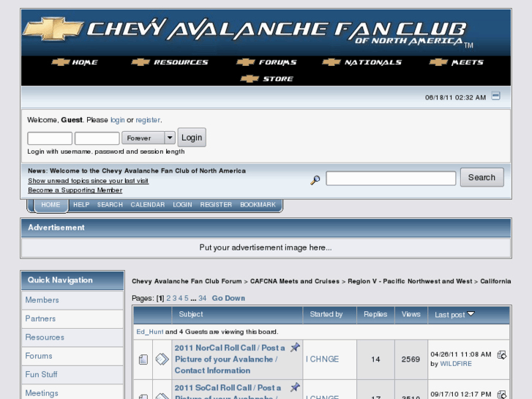Click the bowtie icon beside FORUMS

[246, 62]
